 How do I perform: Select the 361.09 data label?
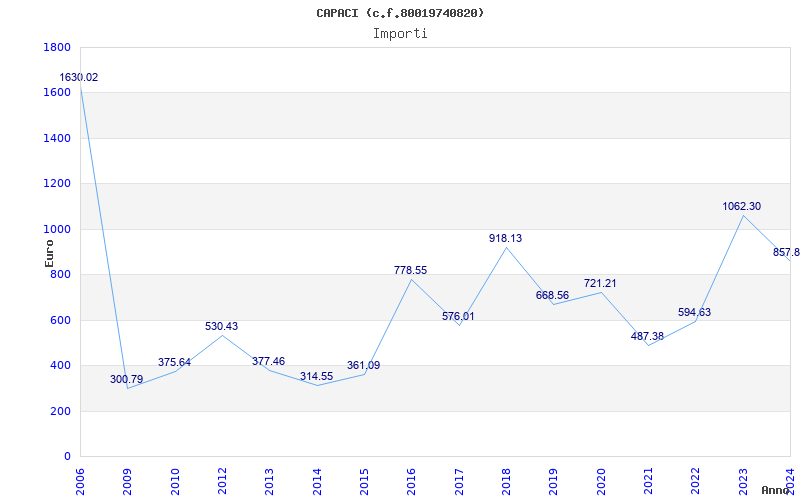(x=363, y=365)
